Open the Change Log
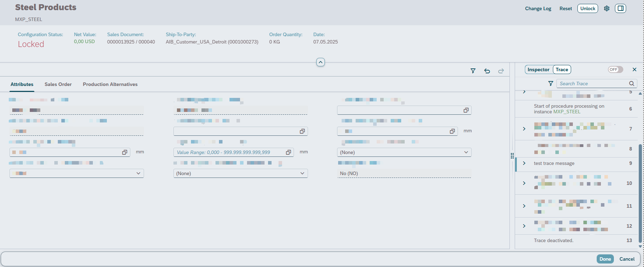The height and width of the screenshot is (267, 644). point(538,8)
